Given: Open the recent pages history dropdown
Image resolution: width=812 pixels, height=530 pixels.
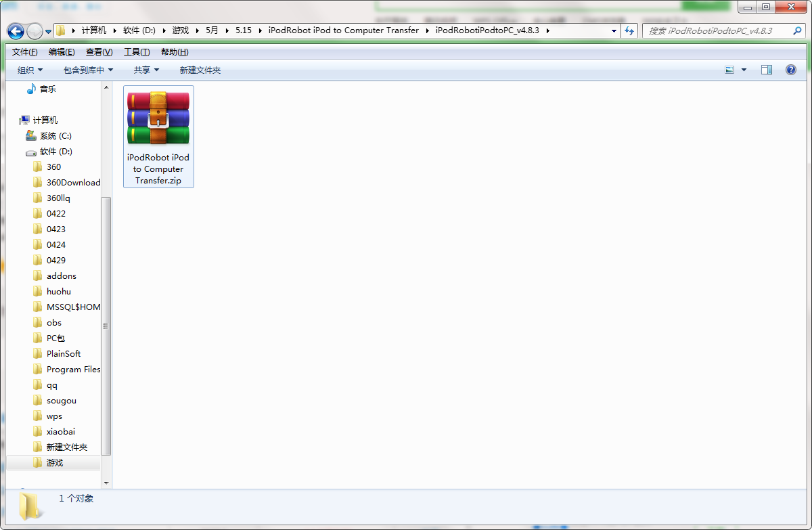Looking at the screenshot, I should (49, 32).
